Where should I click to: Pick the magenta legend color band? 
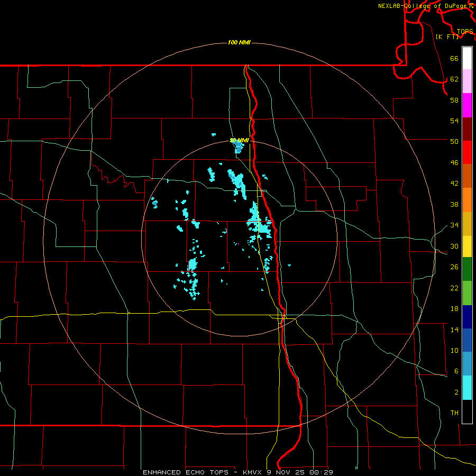click(467, 105)
